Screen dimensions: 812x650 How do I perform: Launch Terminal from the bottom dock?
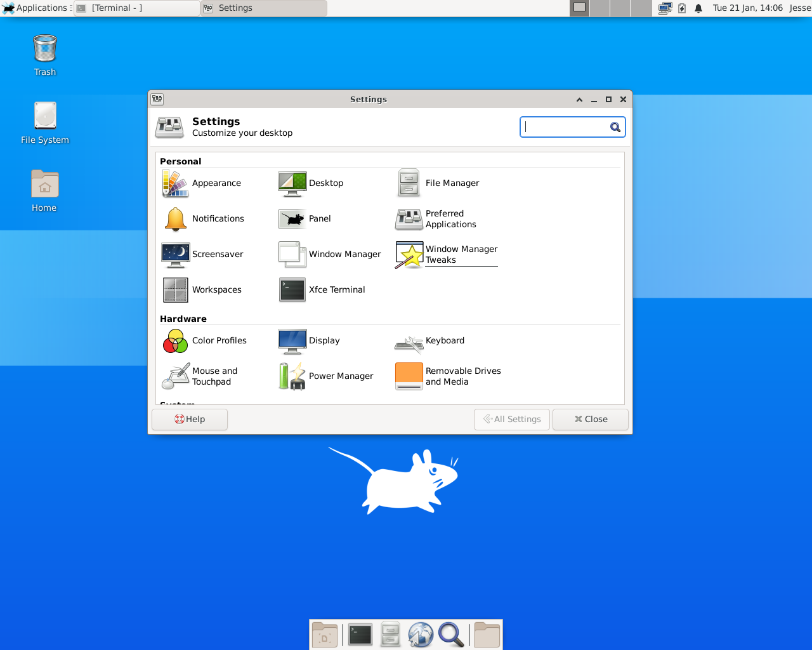360,635
